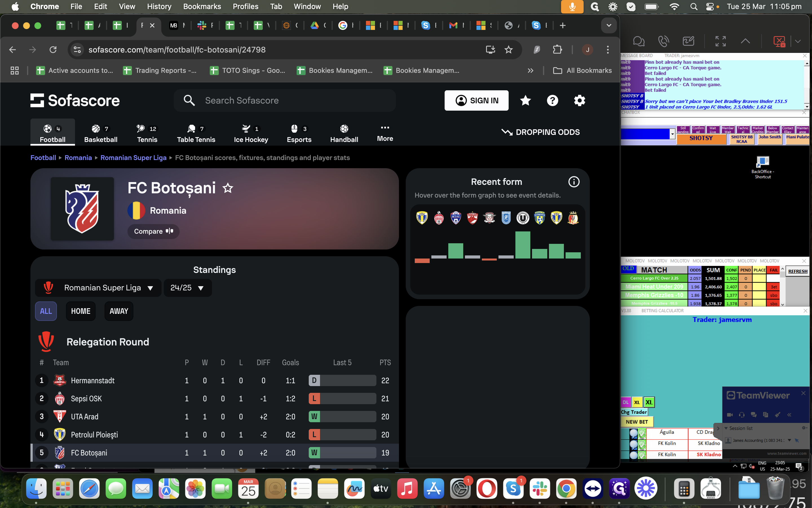The image size is (812, 508).
Task: Click the paintbrush icon in TeamViewer panel
Action: point(777,415)
